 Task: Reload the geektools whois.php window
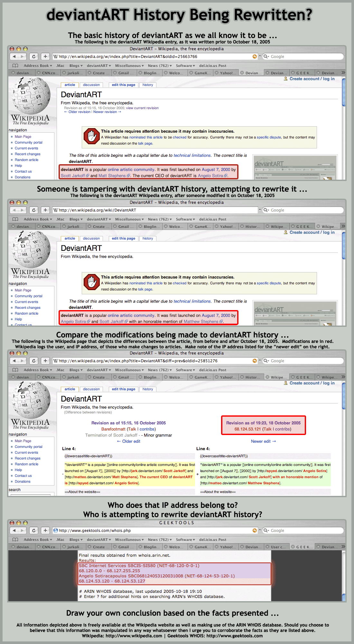[x=34, y=530]
